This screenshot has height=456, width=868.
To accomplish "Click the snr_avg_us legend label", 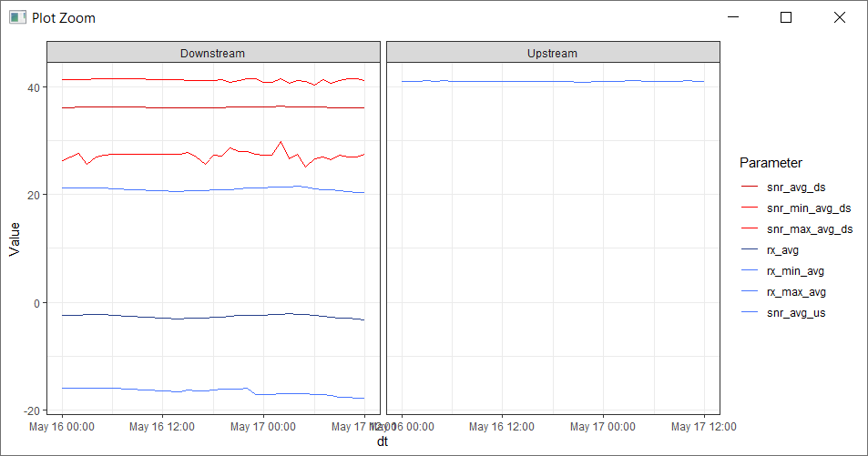I will [796, 313].
